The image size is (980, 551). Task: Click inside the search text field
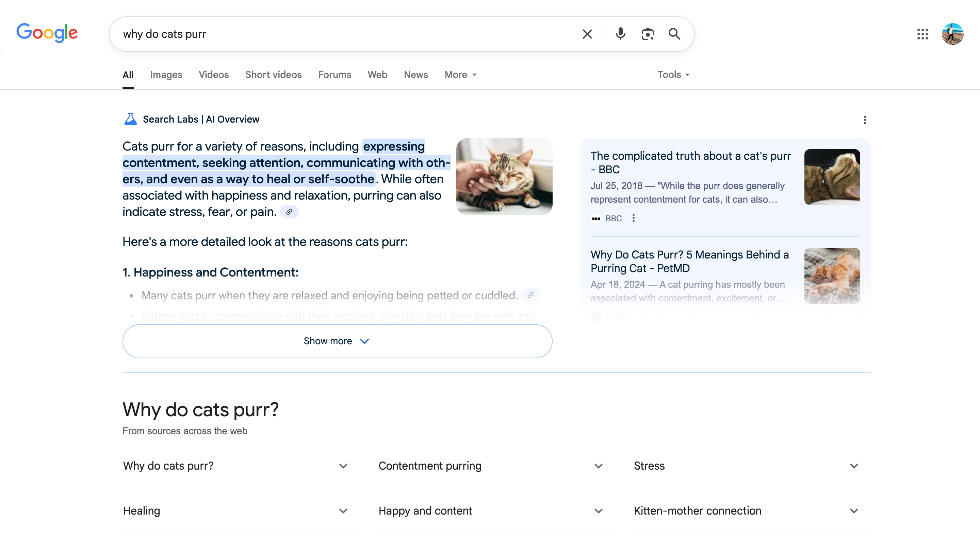[x=342, y=34]
